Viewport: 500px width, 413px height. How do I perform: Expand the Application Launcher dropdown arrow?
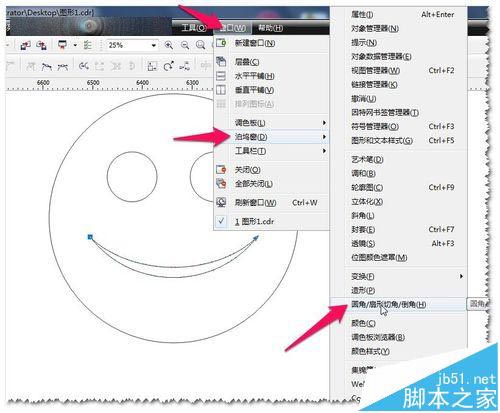(75, 45)
